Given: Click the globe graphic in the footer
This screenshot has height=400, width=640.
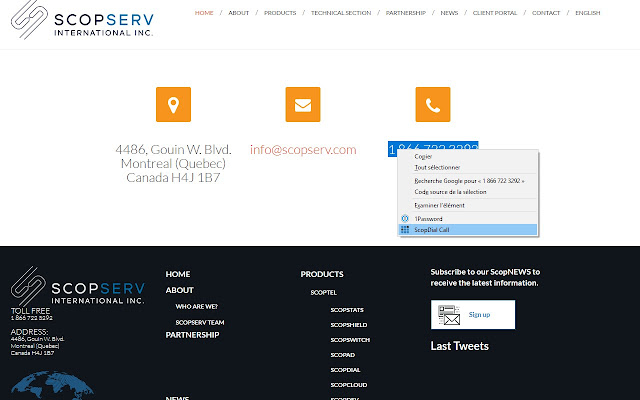Looking at the screenshot, I should [52, 385].
